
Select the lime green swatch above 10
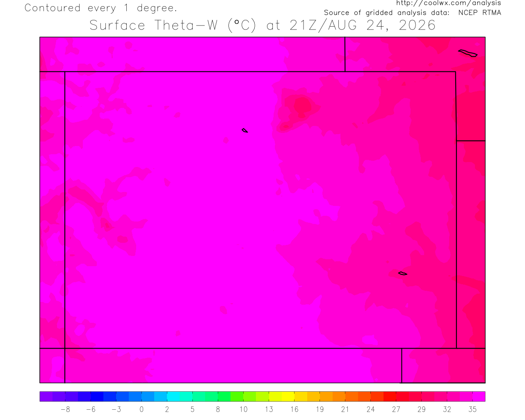pyautogui.click(x=249, y=397)
